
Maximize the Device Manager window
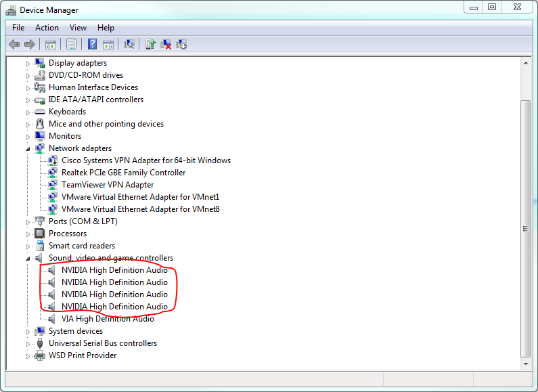(x=492, y=7)
